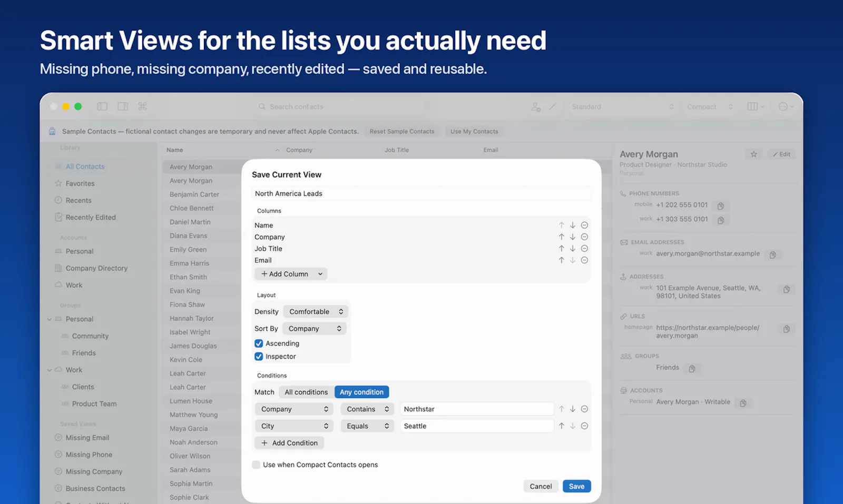Image resolution: width=843 pixels, height=504 pixels.
Task: Uncheck the Inspector checkbox
Action: coord(259,357)
